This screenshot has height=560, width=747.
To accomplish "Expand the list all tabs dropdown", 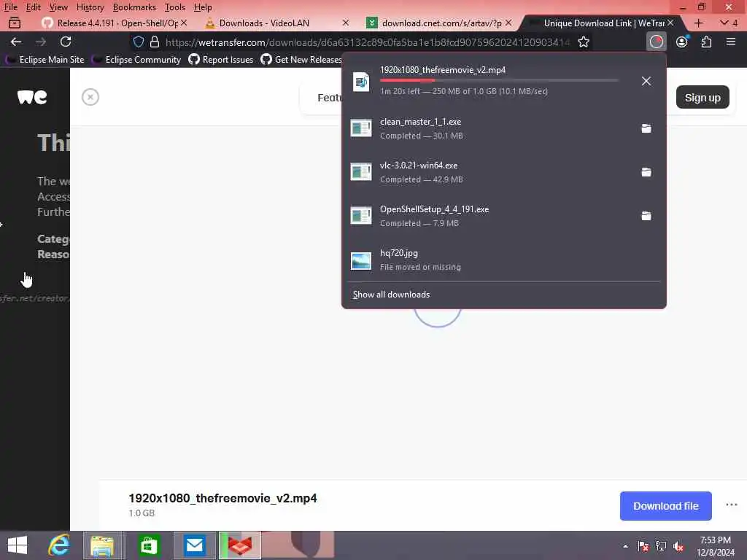I will 729,23.
